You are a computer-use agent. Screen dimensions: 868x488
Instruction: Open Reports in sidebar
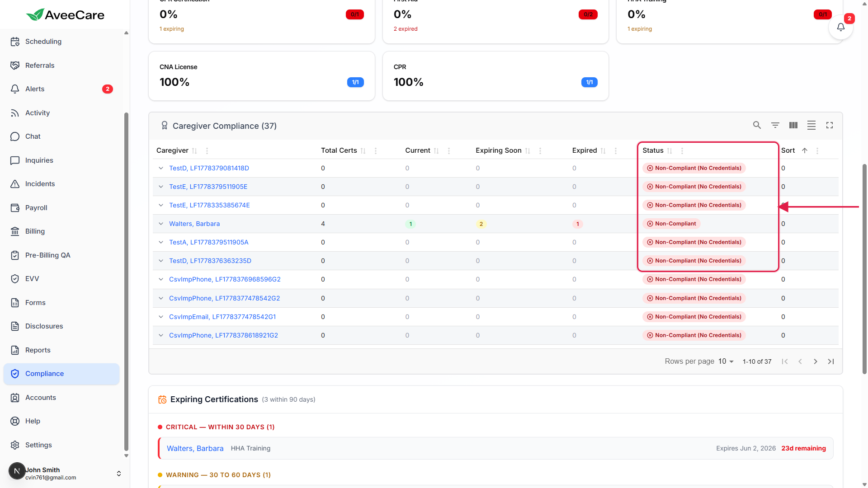(61, 350)
